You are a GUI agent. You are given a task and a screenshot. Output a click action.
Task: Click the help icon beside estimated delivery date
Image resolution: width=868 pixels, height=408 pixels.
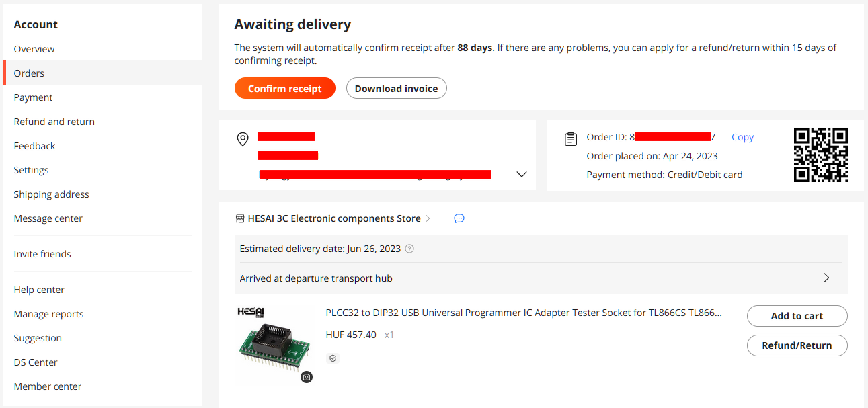tap(409, 249)
